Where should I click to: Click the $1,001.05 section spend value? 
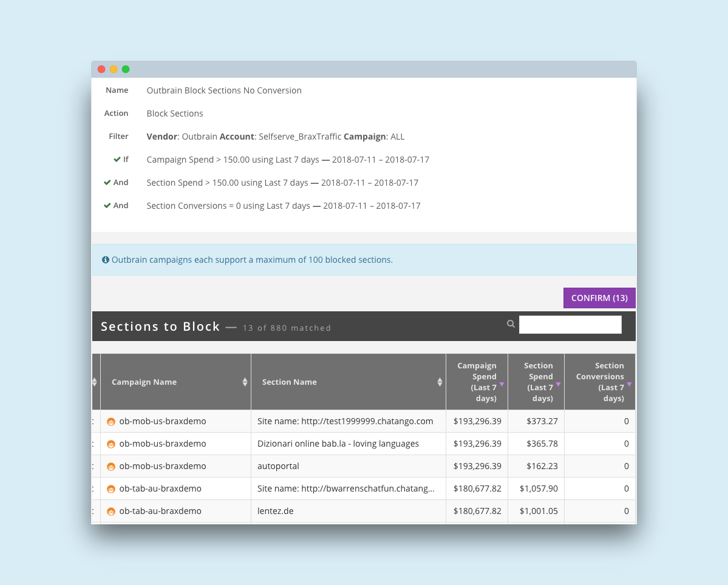tap(539, 511)
